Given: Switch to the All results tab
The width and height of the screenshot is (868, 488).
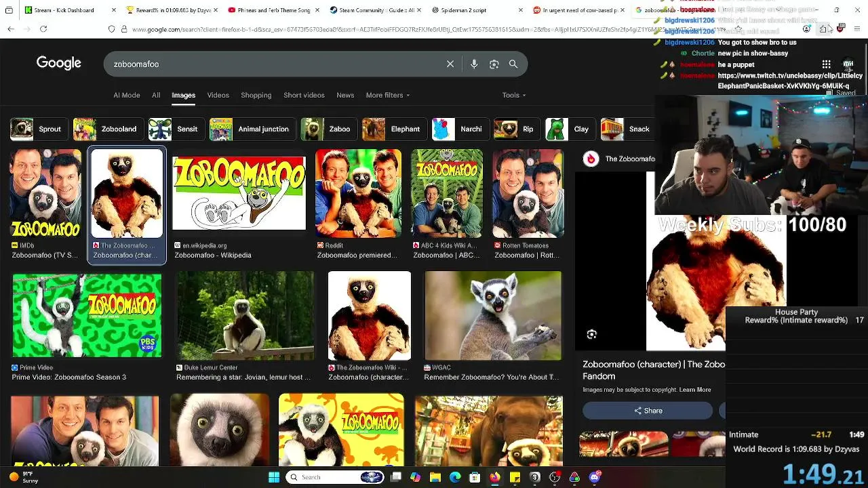Looking at the screenshot, I should 156,95.
